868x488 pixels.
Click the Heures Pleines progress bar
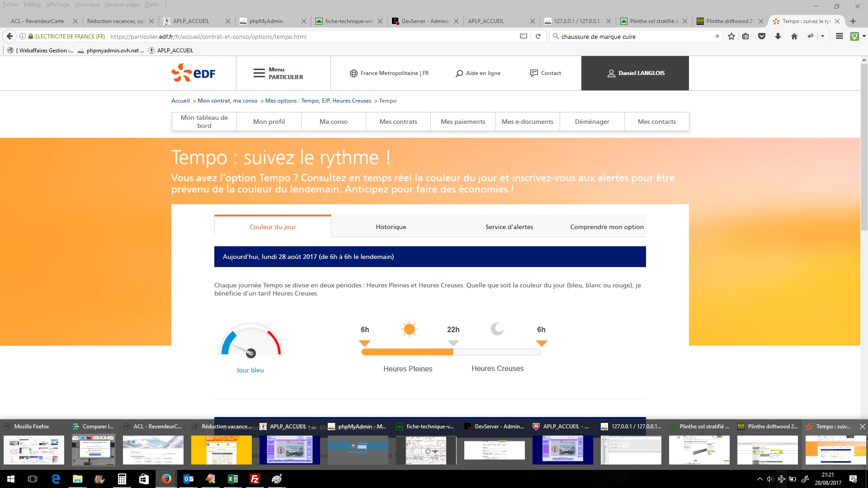(407, 352)
